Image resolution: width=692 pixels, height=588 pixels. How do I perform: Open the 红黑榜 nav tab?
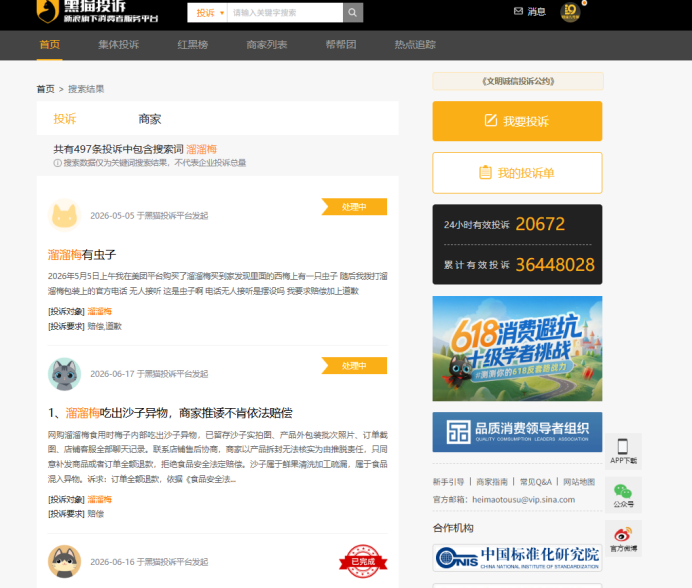192,45
